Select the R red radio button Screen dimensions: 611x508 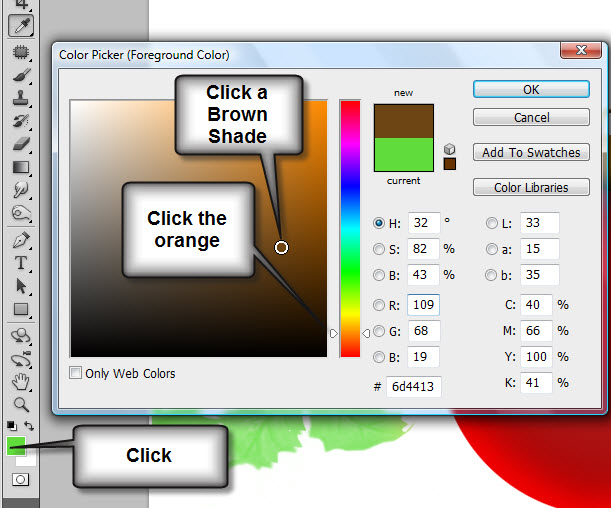pos(378,305)
